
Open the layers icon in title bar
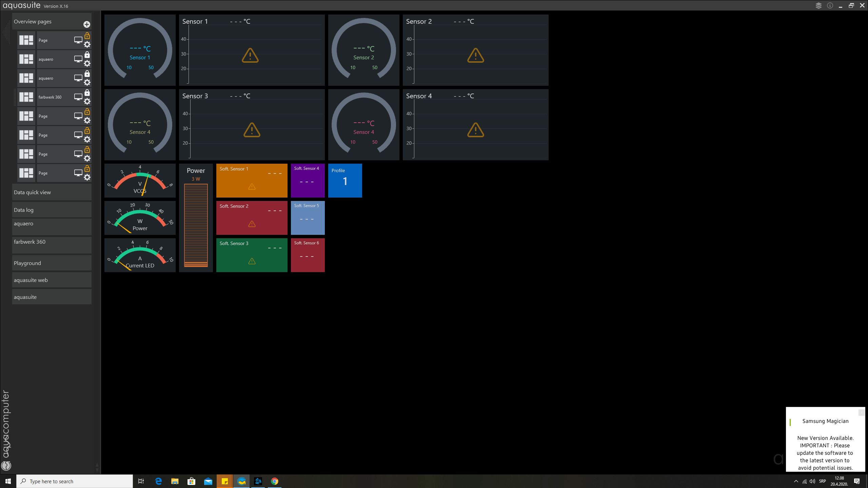[x=818, y=5]
